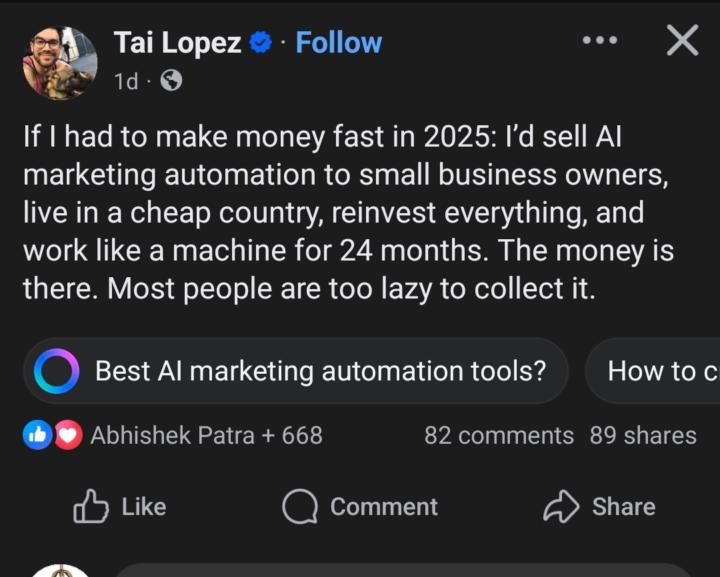The height and width of the screenshot is (577, 720).
Task: Open the 82 comments list
Action: [498, 435]
